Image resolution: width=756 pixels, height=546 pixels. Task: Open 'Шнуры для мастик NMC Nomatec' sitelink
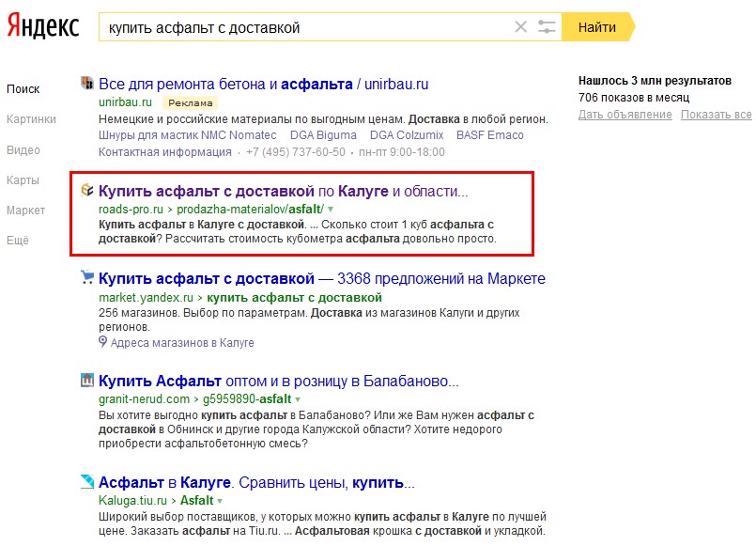tap(188, 135)
